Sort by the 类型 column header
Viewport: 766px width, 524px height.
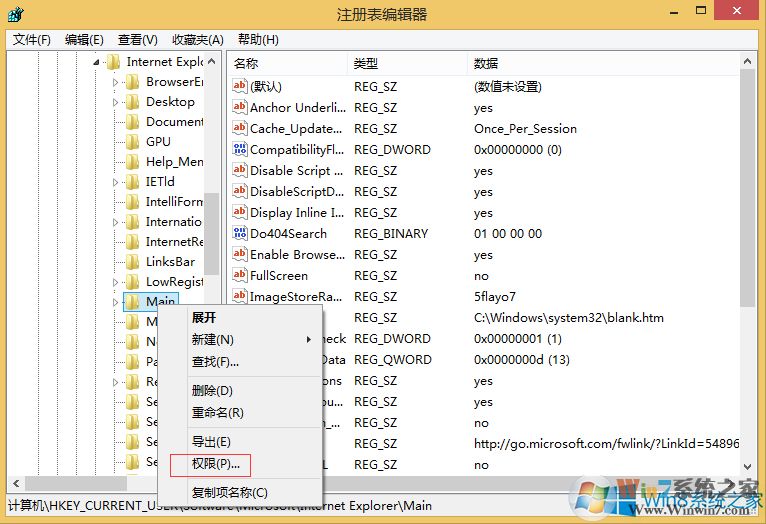[408, 63]
